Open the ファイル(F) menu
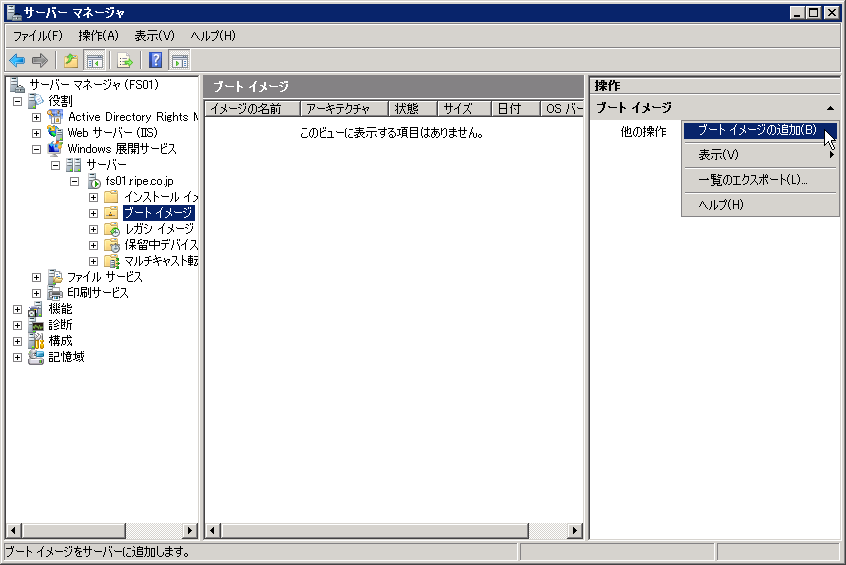The height and width of the screenshot is (565, 846). pyautogui.click(x=38, y=36)
